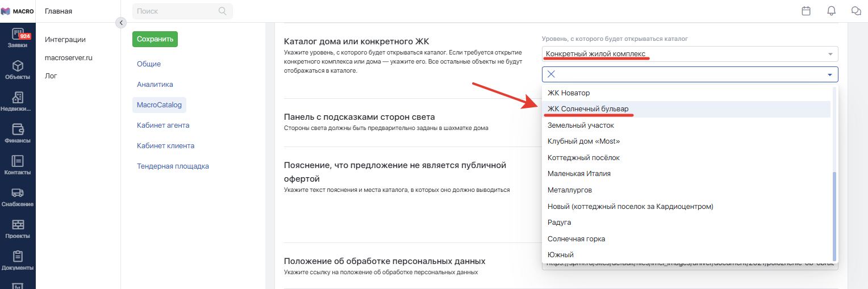868x289 pixels.
Task: Open the Документы clipboard icon
Action: pos(18,256)
